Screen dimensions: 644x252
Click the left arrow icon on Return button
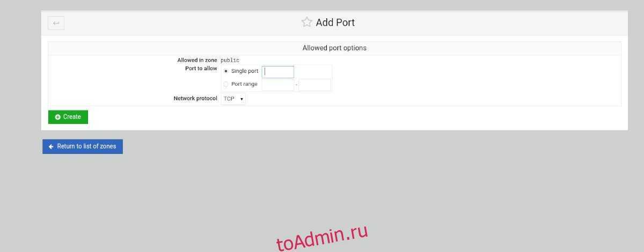[51, 146]
